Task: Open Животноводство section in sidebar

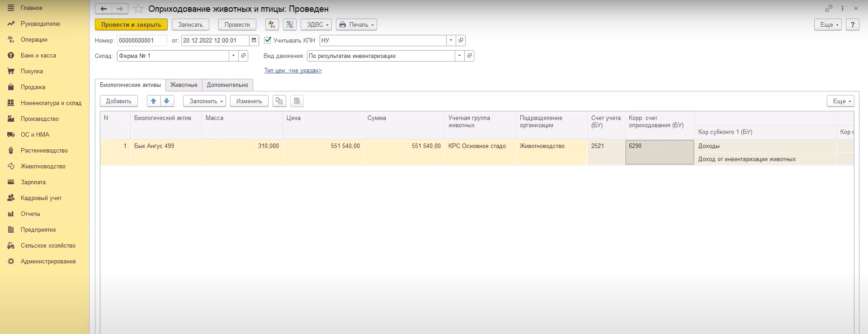Action: pos(43,166)
